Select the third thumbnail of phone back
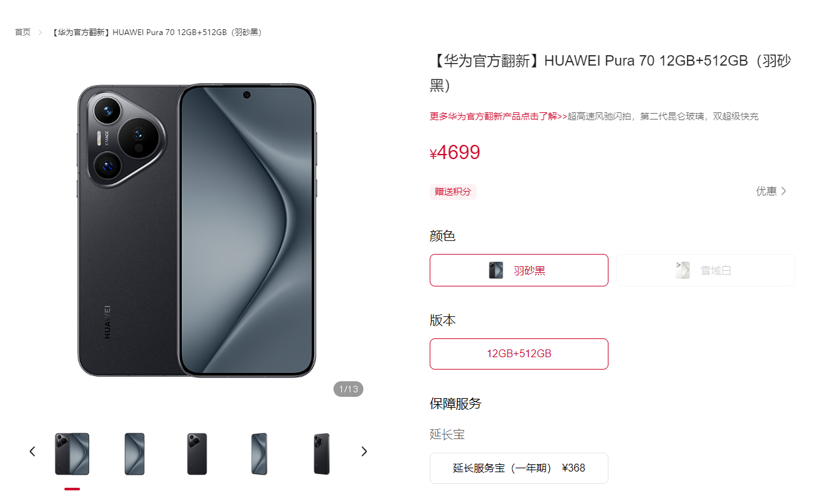 coord(197,454)
